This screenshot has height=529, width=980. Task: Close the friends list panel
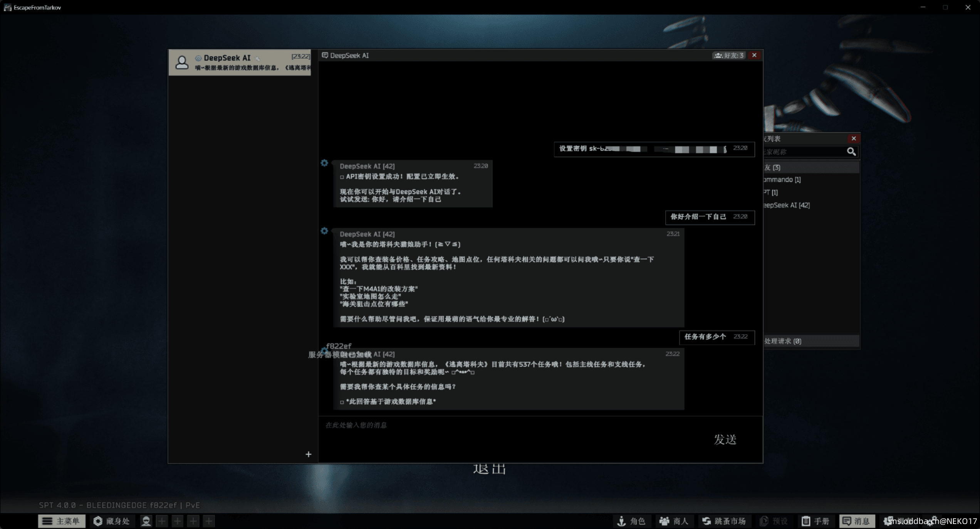coord(854,138)
